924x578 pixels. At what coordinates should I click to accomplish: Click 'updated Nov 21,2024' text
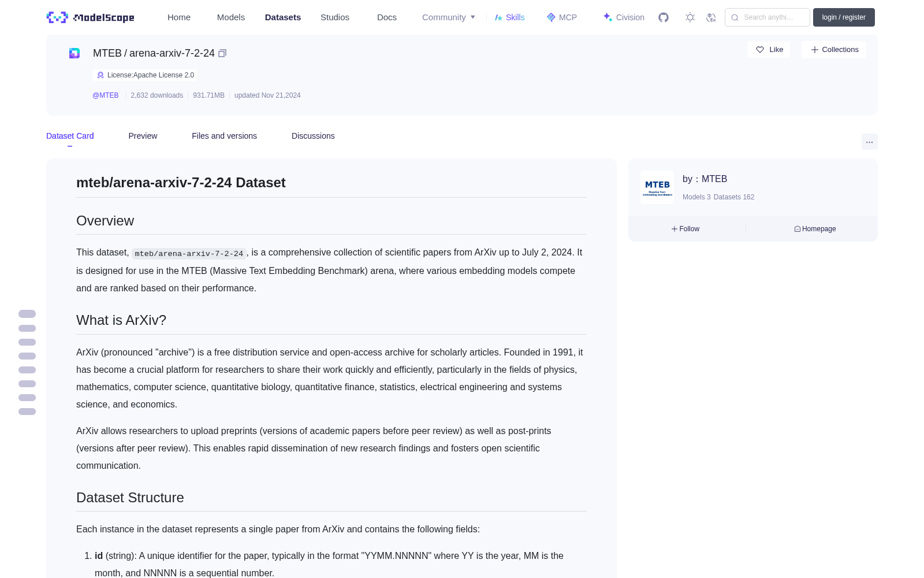267,95
